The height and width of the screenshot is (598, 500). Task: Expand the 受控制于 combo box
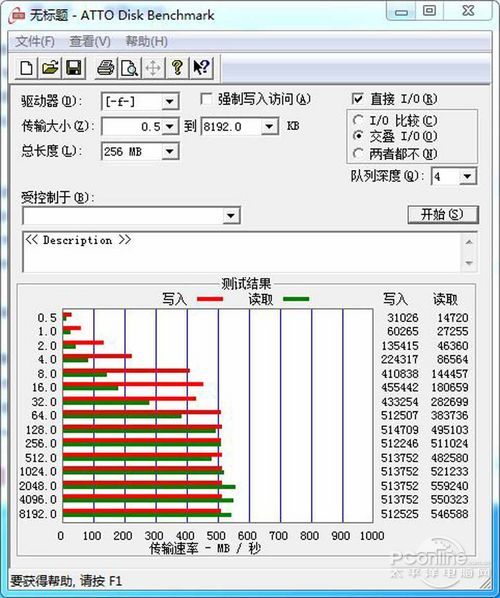pyautogui.click(x=230, y=216)
